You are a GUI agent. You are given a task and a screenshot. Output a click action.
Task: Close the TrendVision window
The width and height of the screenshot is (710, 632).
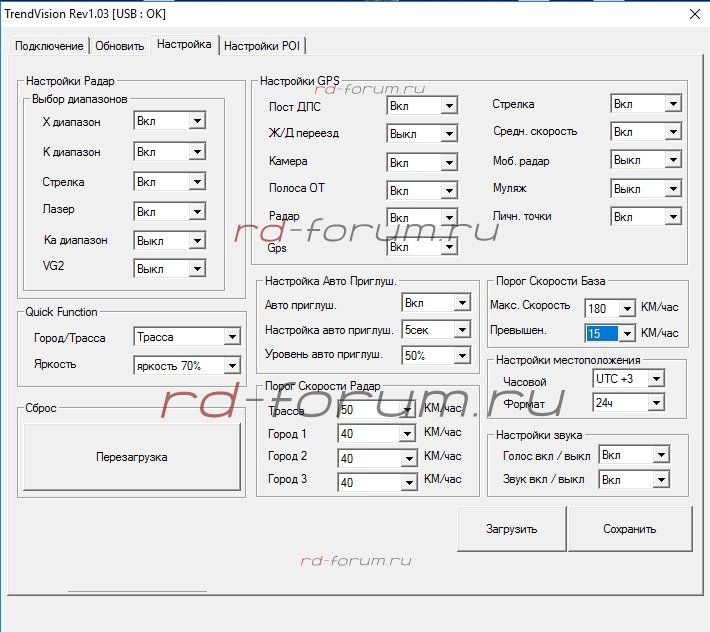pyautogui.click(x=695, y=14)
